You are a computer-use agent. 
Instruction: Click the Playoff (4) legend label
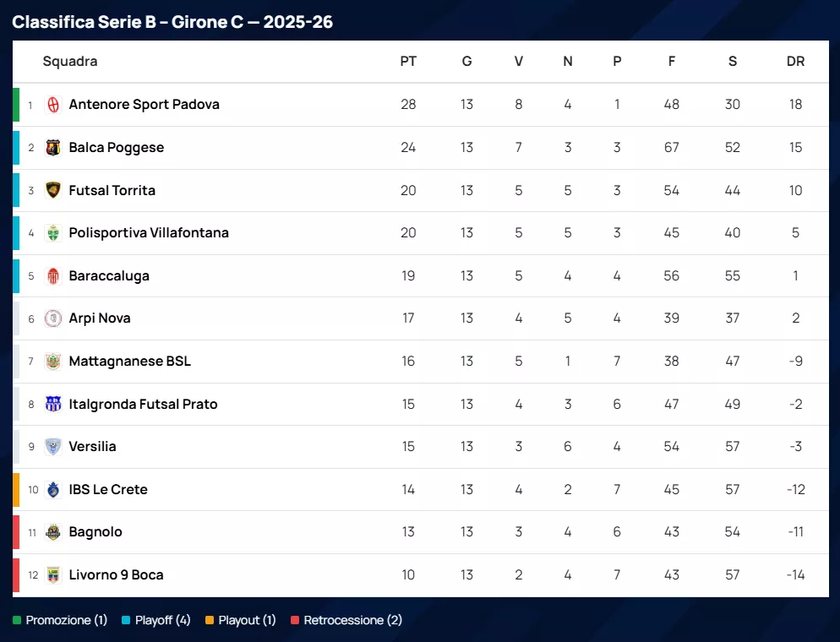pos(162,620)
